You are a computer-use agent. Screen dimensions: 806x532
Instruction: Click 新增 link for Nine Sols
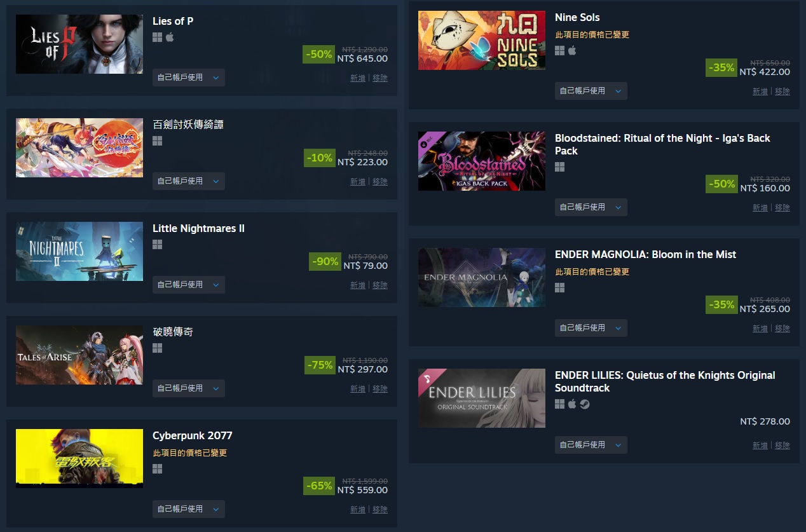coord(760,92)
